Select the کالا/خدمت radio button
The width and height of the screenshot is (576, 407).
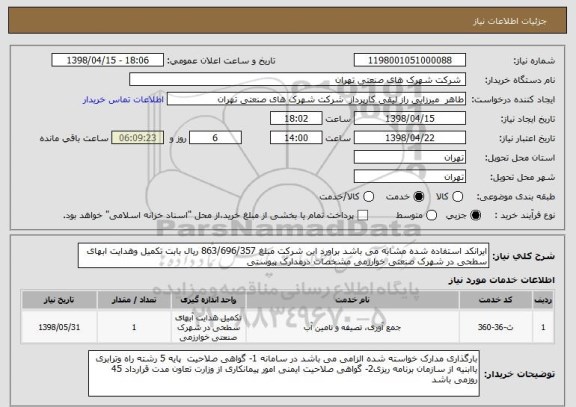click(368, 197)
